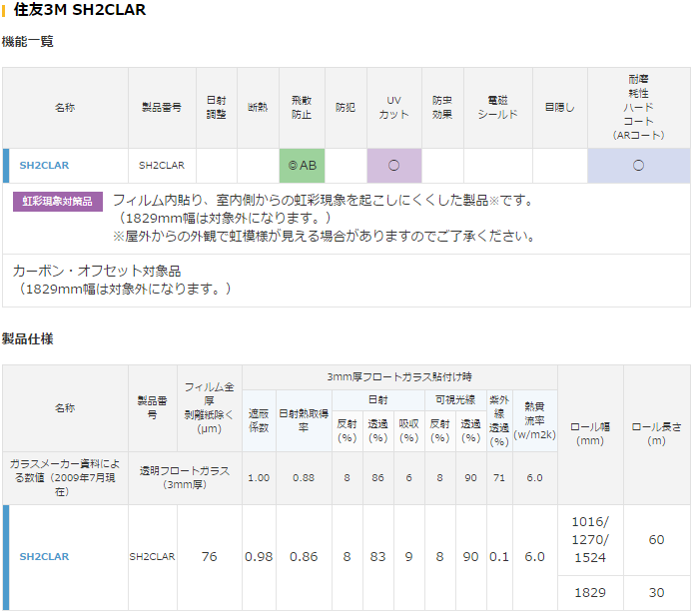Click the フィルム全厚 column header
The width and height of the screenshot is (698, 616).
[210, 407]
